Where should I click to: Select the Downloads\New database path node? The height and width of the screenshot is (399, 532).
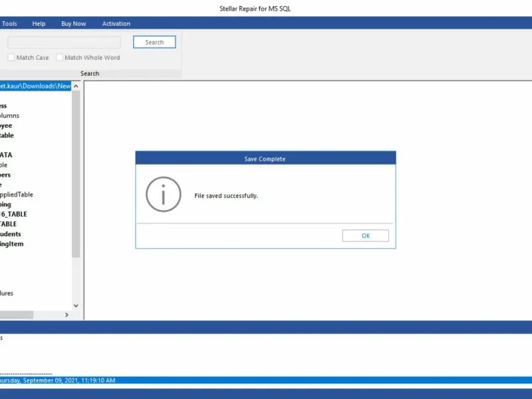(x=35, y=86)
